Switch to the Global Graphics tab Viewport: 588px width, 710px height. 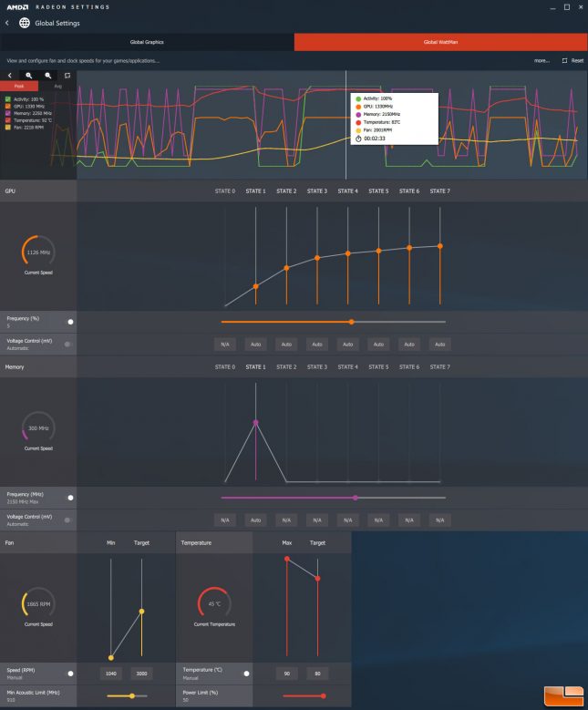click(147, 42)
